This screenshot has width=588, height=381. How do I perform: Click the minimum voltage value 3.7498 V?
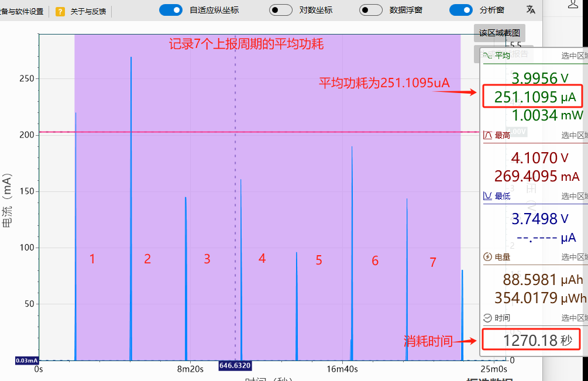540,219
